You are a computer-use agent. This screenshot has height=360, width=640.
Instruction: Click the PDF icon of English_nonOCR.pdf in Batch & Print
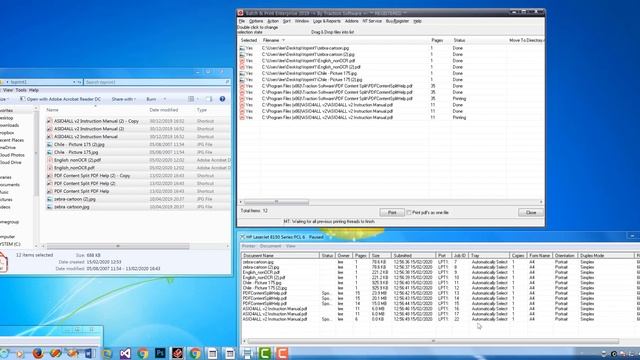coord(242,61)
